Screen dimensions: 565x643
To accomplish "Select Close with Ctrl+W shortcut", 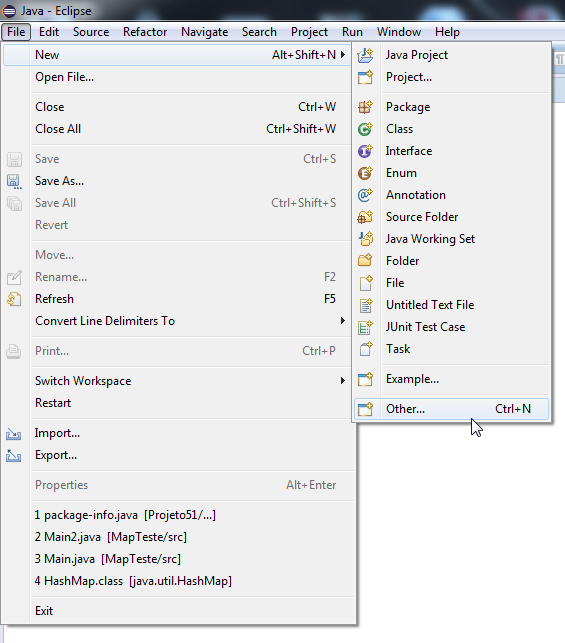I will (177, 107).
